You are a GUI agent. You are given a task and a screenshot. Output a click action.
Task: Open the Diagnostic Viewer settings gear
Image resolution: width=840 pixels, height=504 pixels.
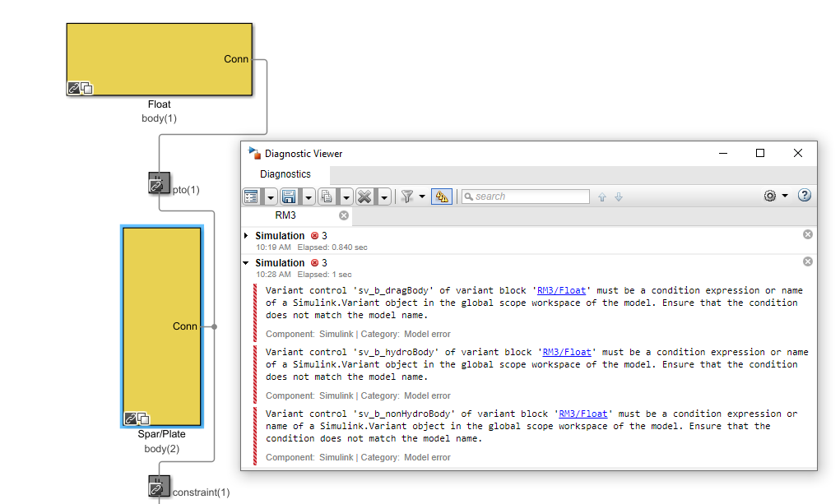768,196
